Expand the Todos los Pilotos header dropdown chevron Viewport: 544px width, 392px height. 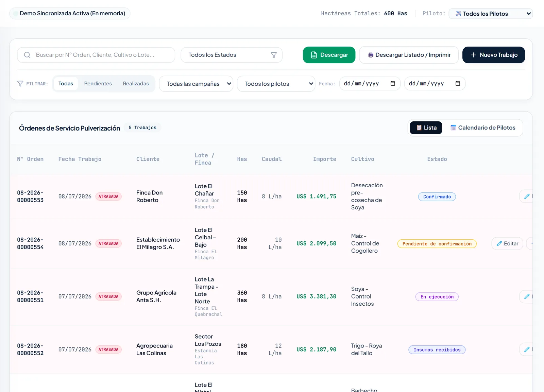tap(529, 14)
